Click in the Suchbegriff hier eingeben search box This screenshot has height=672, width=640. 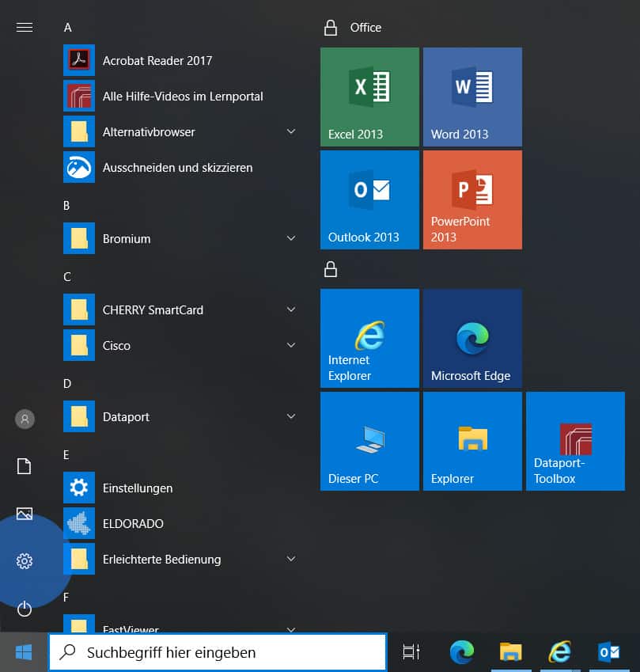[218, 652]
